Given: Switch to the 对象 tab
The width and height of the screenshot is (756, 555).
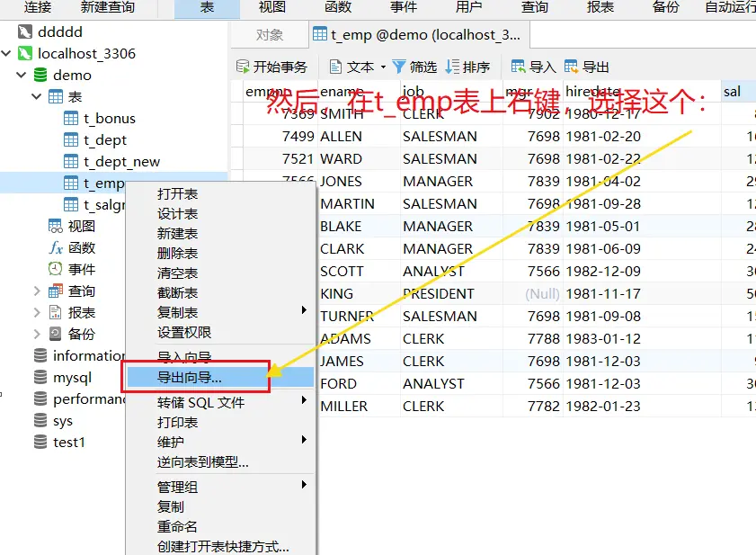Looking at the screenshot, I should coord(270,35).
